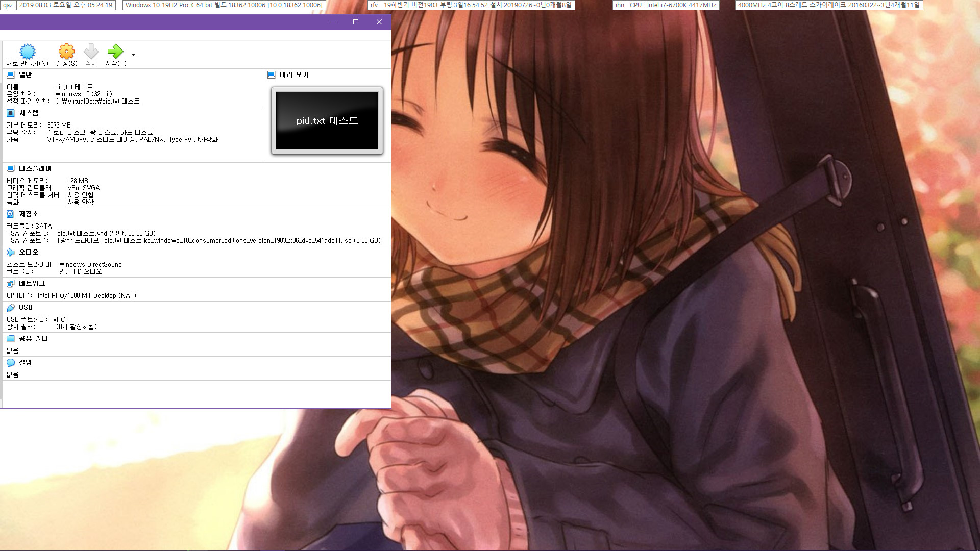Open the Shared Folders (공유 폴더) header link

click(x=33, y=339)
